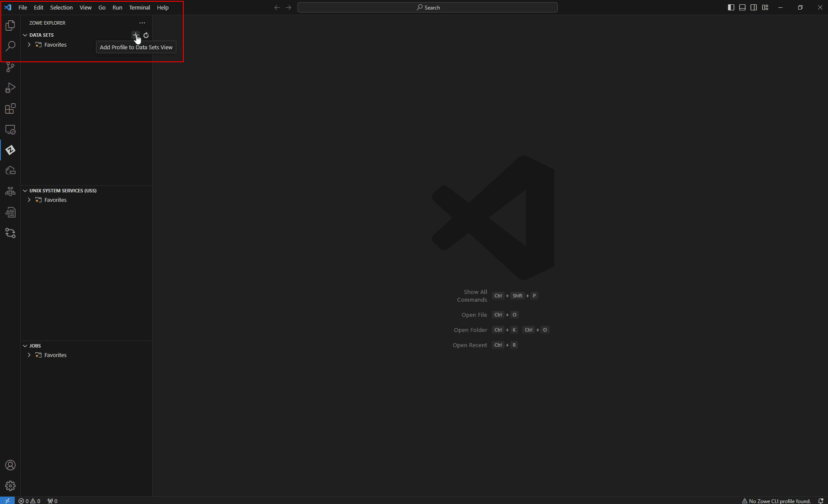This screenshot has height=504, width=828.
Task: Select the Favorites row in DATA SETS
Action: [86, 45]
